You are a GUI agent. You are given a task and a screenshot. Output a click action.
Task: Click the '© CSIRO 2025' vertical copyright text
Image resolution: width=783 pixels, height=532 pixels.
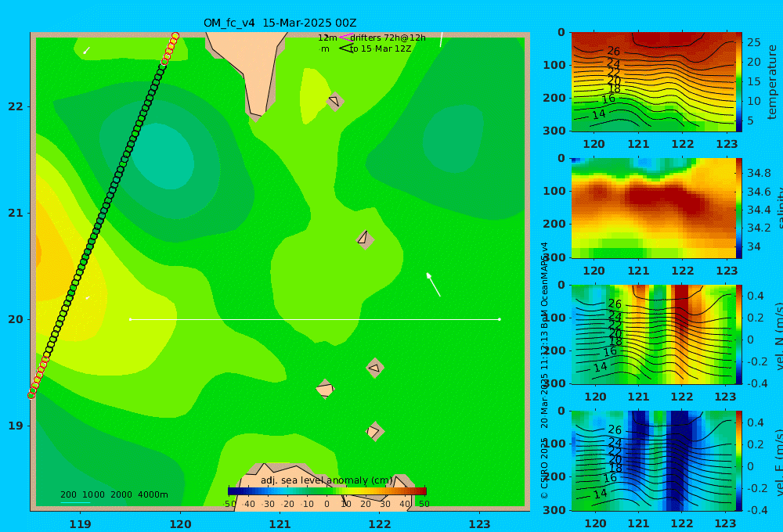point(544,468)
